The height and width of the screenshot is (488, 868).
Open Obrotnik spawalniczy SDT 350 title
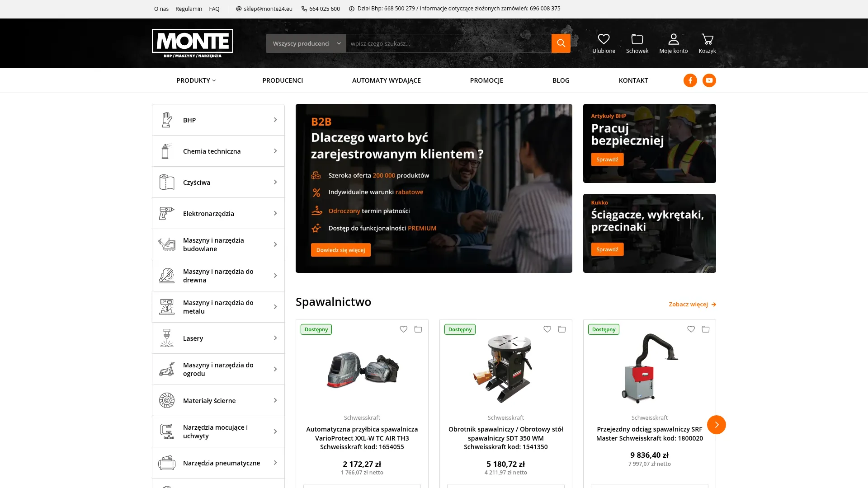click(x=506, y=438)
